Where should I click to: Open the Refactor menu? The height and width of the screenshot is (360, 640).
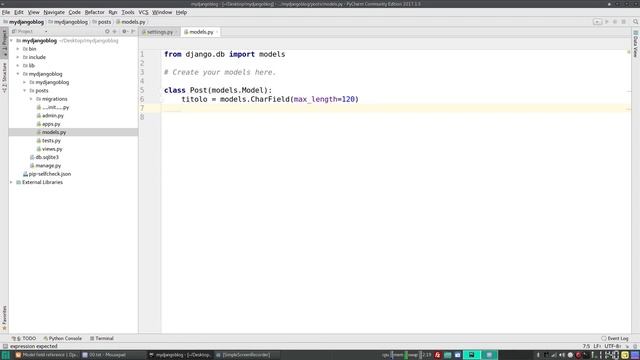94,12
